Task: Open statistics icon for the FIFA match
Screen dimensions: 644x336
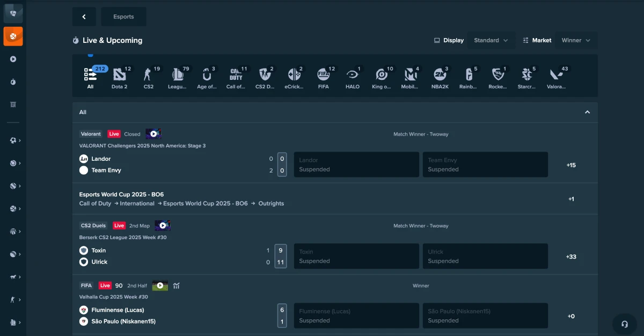Action: click(176, 286)
